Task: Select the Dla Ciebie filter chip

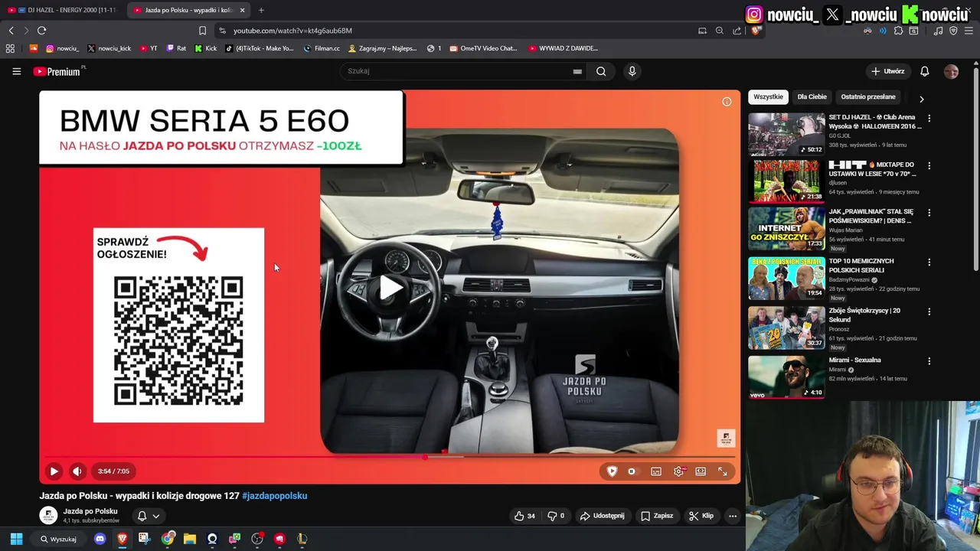Action: point(812,97)
